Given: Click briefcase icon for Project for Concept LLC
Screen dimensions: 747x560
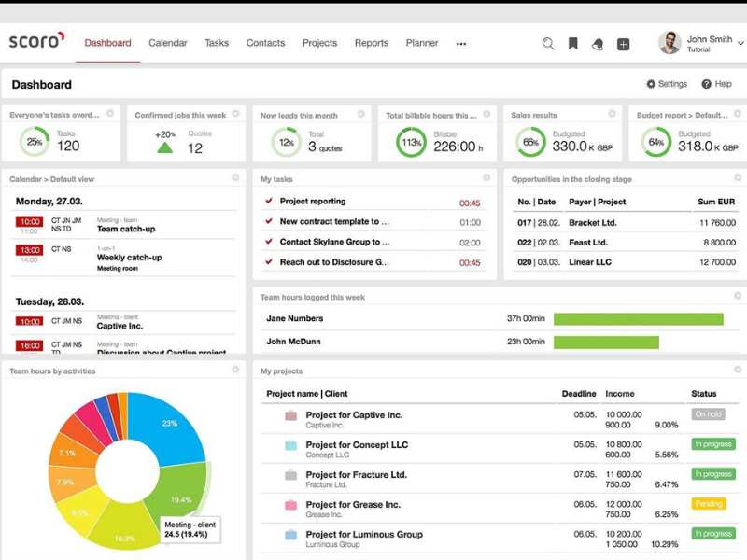Looking at the screenshot, I should (290, 446).
